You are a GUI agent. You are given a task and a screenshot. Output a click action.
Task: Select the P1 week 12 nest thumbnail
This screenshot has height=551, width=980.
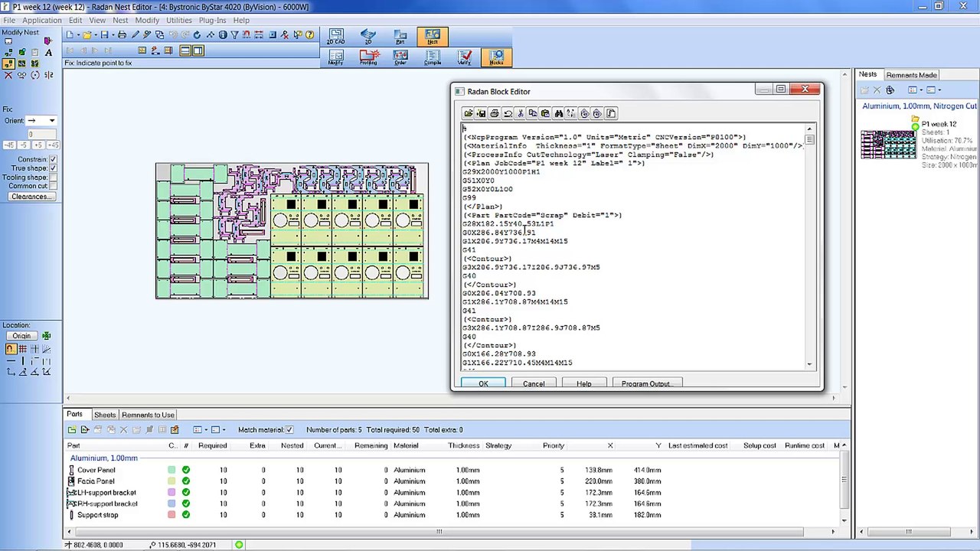pos(888,144)
